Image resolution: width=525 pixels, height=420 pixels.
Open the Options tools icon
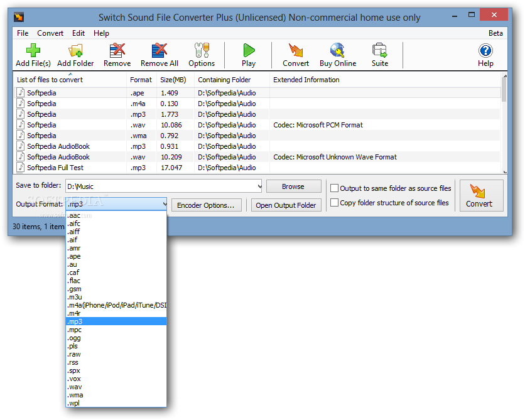[x=202, y=50]
